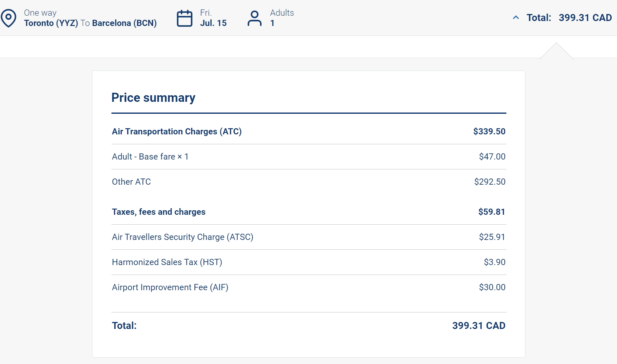Select Air Transportation Charges (ATC) section header
The width and height of the screenshot is (617, 364).
point(177,132)
